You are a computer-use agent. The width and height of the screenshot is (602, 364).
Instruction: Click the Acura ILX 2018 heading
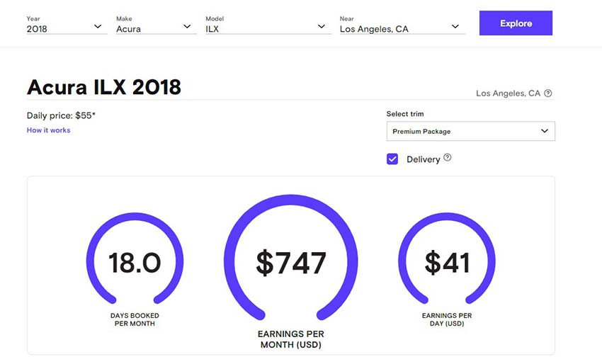coord(103,87)
